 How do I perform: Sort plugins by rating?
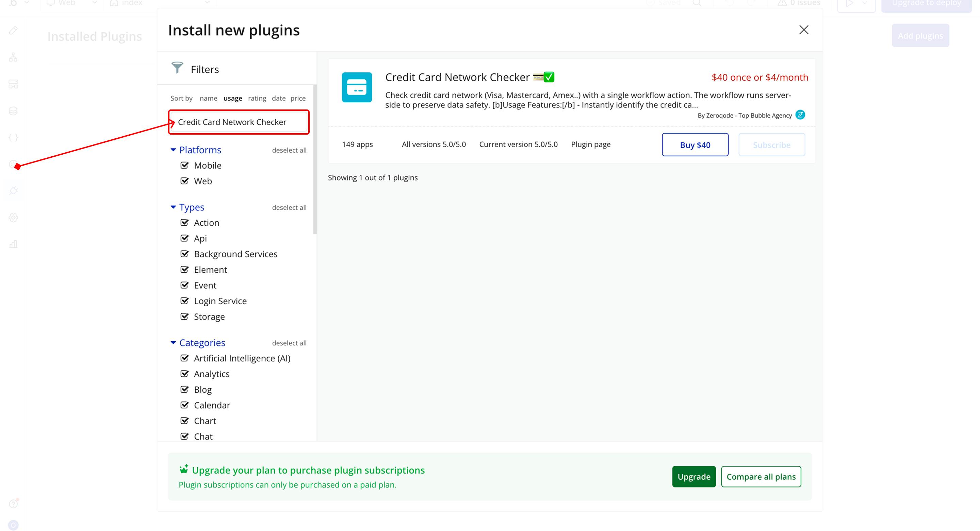coord(257,99)
